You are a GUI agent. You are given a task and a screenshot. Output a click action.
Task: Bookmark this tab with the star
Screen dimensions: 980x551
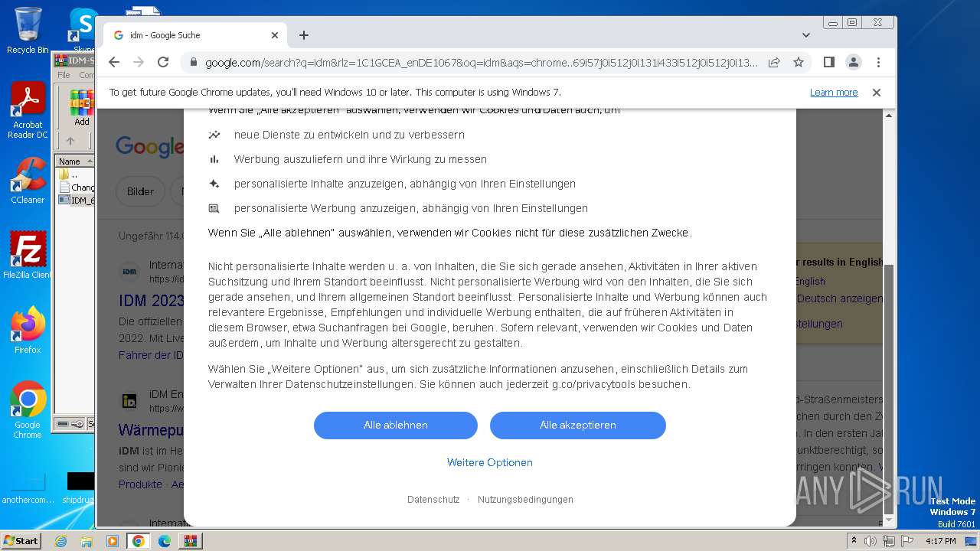click(x=799, y=62)
